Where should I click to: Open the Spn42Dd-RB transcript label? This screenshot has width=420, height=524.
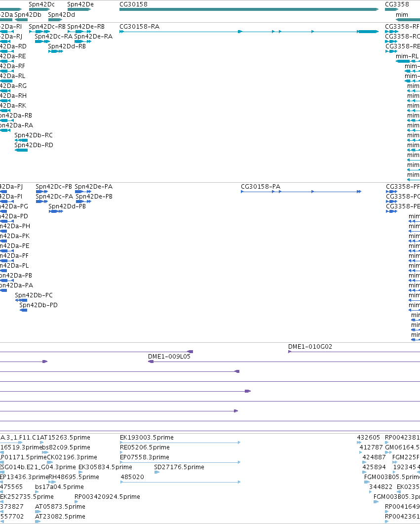tap(67, 46)
